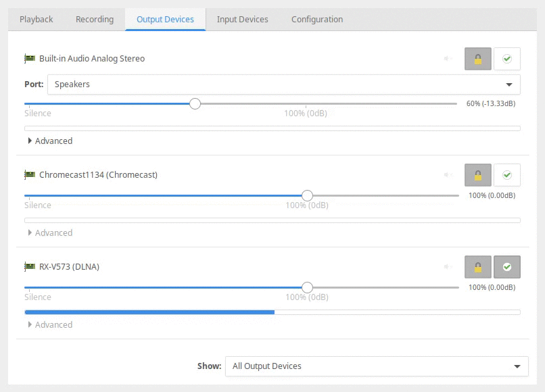Click sound card icon beside Chromecast1134
Image resolution: width=545 pixels, height=392 pixels.
tap(30, 174)
